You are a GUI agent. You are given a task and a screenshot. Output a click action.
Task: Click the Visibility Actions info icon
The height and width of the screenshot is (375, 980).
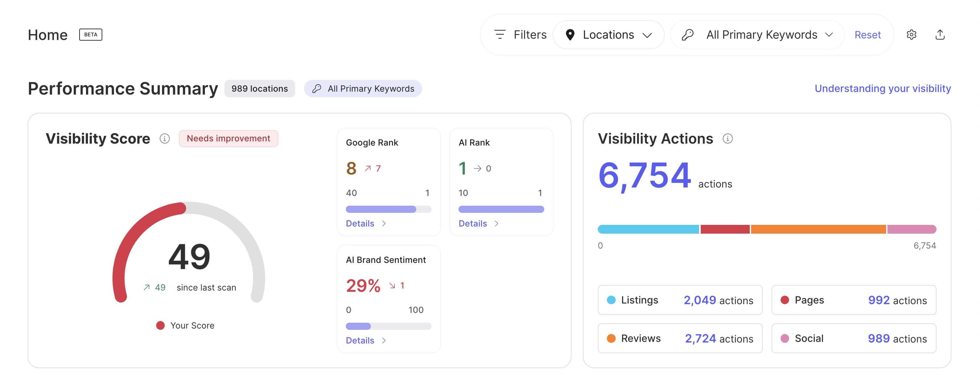tap(727, 138)
